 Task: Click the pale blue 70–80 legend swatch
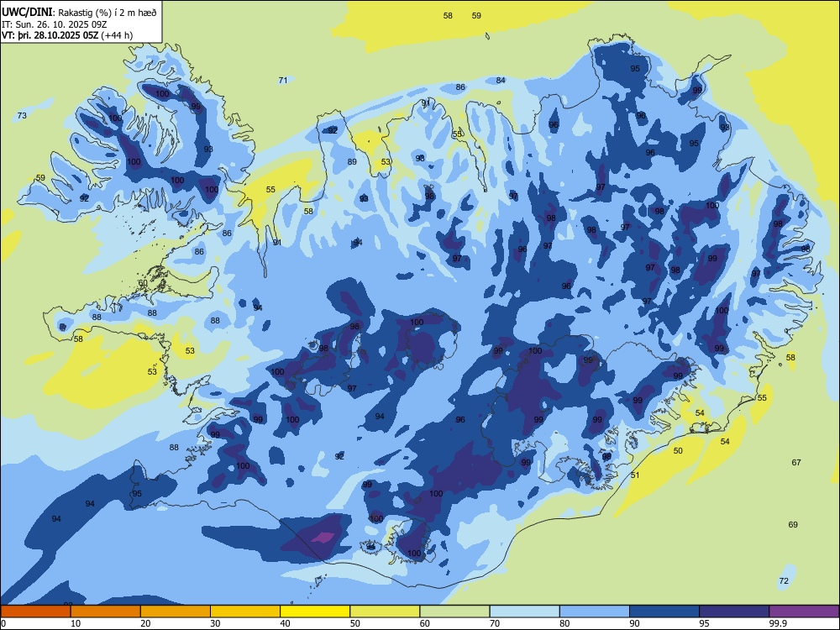pos(524,612)
